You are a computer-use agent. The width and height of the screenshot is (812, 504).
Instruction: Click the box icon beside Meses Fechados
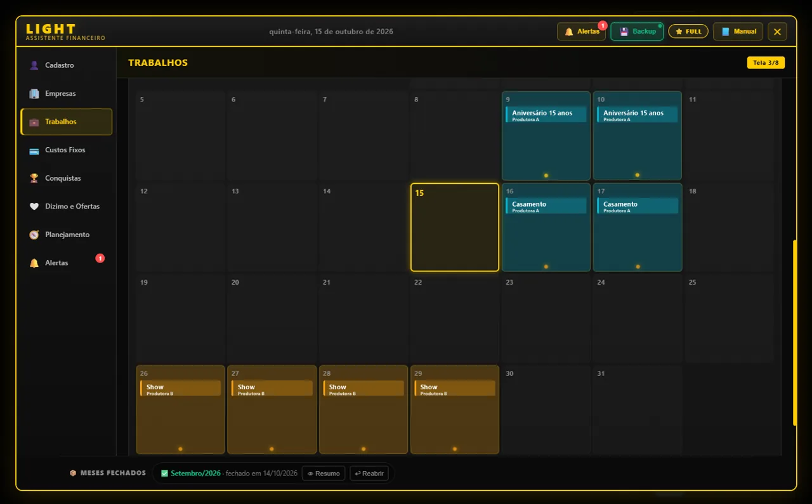[x=73, y=473]
